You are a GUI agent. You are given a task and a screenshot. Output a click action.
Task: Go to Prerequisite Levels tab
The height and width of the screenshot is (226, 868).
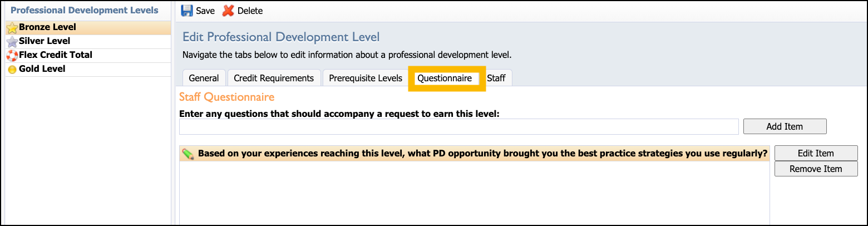point(366,78)
